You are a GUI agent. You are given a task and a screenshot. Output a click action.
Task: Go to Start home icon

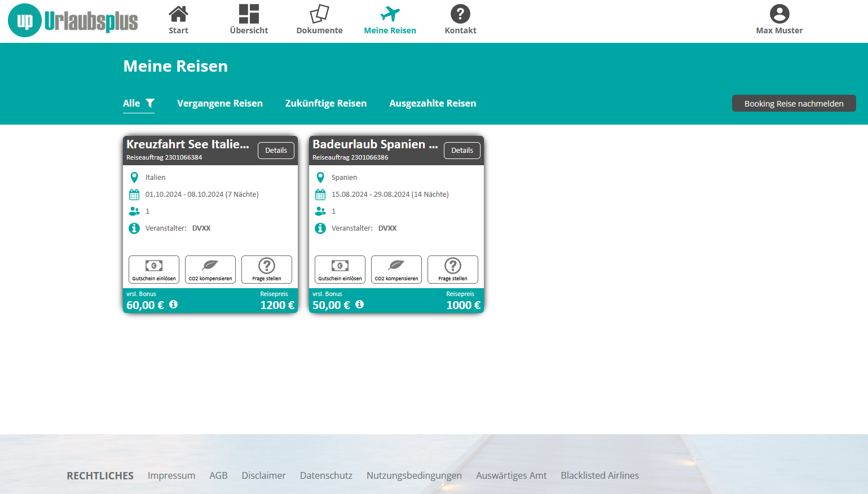point(178,15)
